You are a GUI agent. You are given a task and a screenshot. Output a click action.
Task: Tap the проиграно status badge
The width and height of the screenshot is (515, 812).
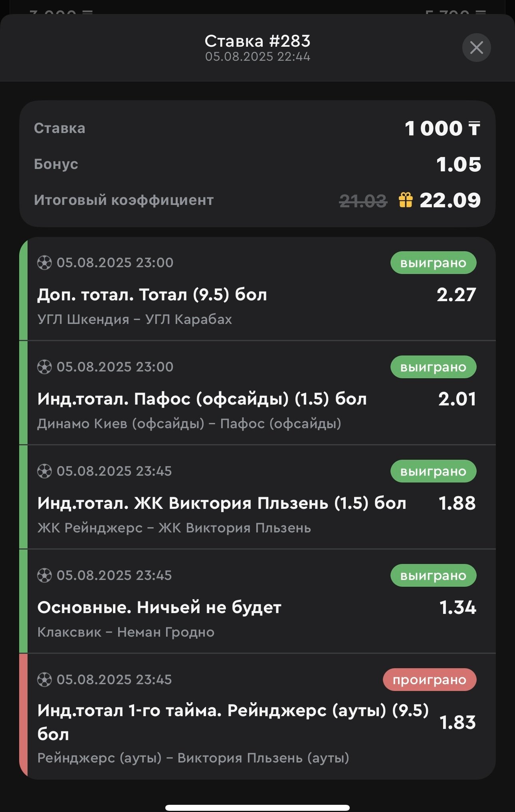click(429, 680)
